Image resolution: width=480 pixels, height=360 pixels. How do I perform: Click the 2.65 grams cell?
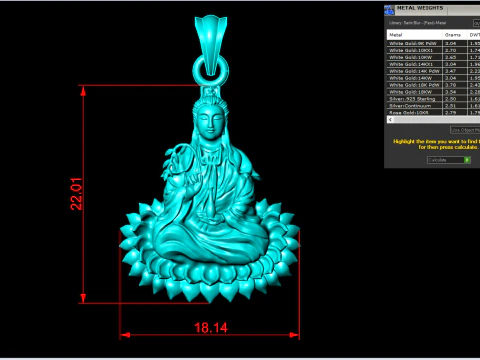(455, 57)
